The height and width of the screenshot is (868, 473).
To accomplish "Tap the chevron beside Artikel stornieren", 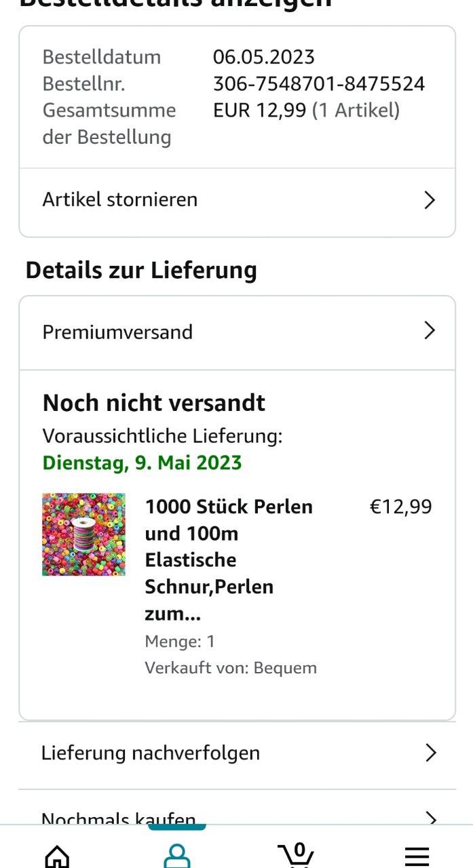I will coord(429,200).
